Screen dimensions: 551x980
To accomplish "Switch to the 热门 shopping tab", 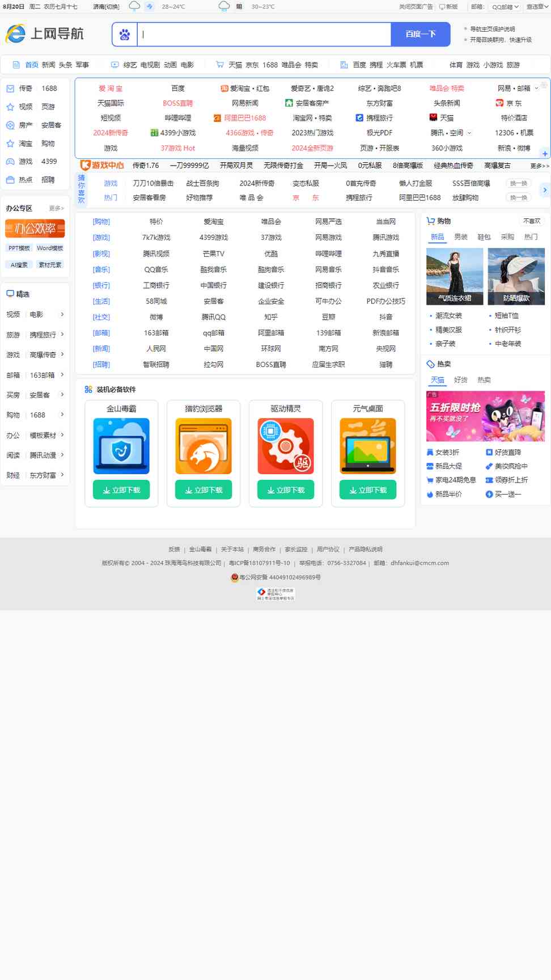I will click(x=531, y=237).
